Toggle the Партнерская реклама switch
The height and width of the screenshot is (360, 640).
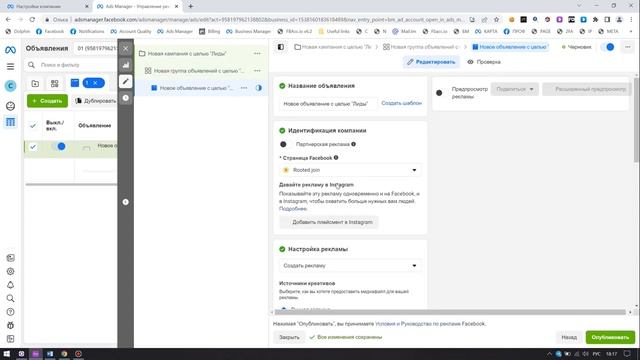pyautogui.click(x=284, y=144)
